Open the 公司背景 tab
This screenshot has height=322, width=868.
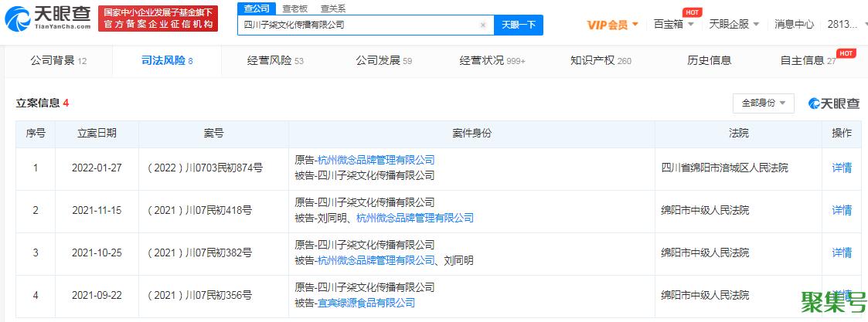click(58, 61)
